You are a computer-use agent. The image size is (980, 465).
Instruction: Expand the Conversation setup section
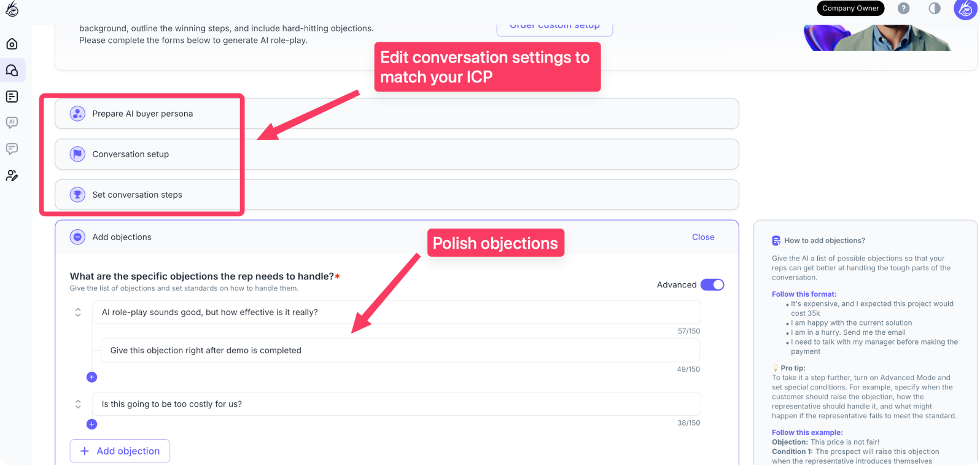click(131, 154)
